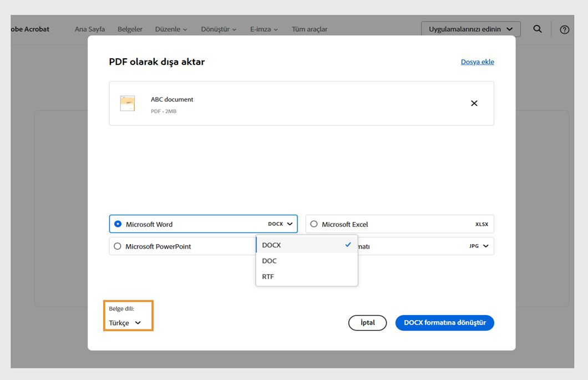Click the search magnifier icon
This screenshot has width=588, height=380.
[537, 29]
